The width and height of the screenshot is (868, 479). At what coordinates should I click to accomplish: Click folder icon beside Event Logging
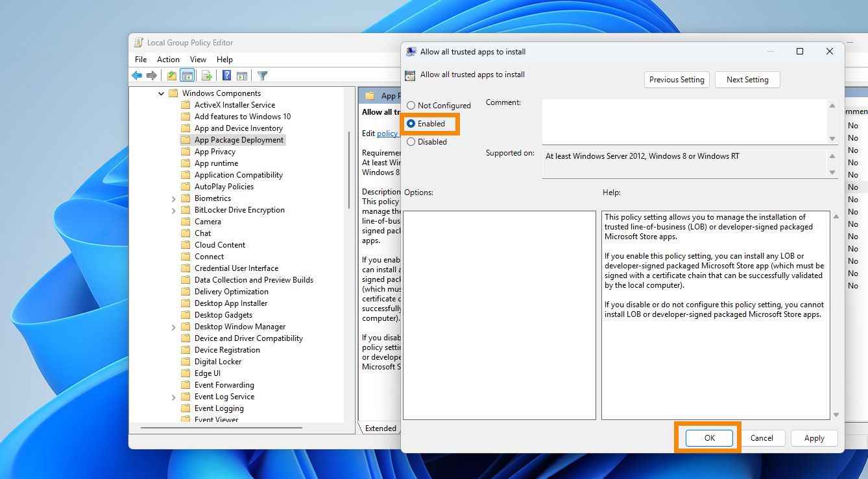tap(186, 408)
